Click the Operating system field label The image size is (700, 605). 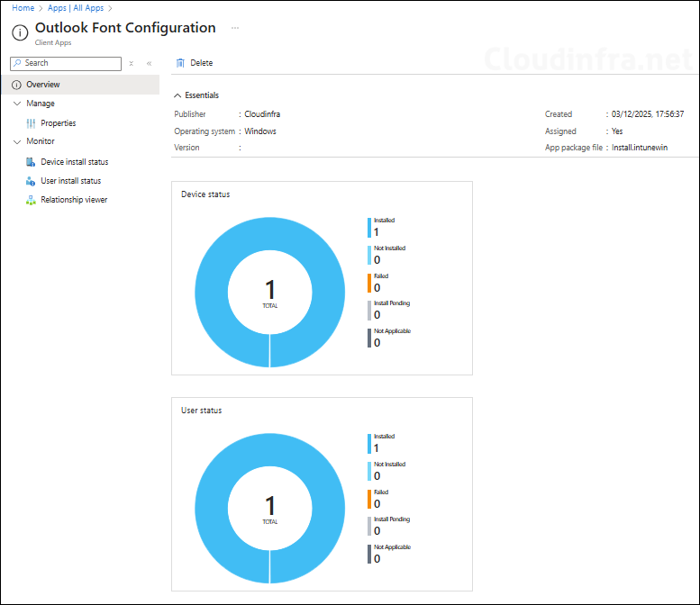(x=205, y=131)
